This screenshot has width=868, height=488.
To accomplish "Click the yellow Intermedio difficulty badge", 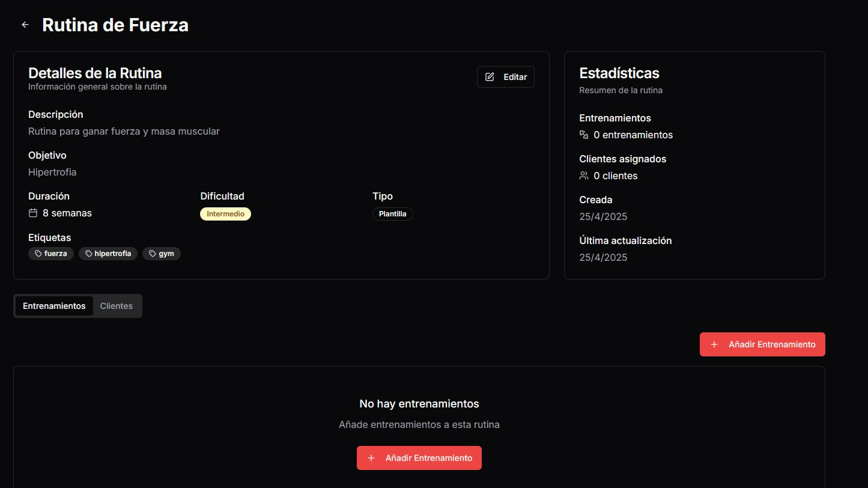I will click(225, 214).
